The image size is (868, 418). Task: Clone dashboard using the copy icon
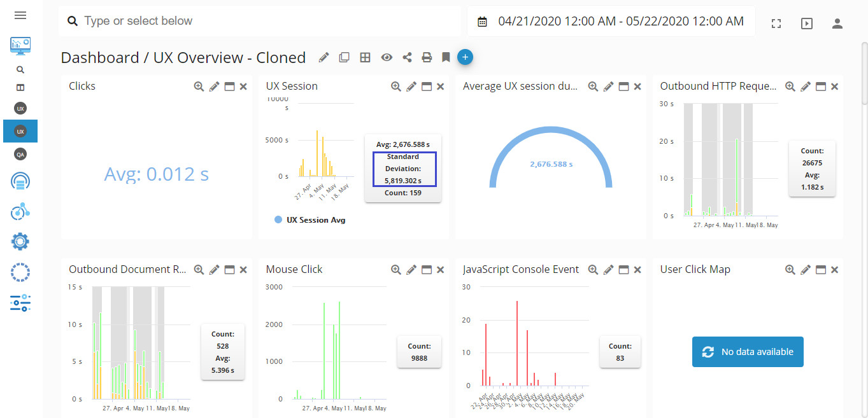click(x=345, y=58)
